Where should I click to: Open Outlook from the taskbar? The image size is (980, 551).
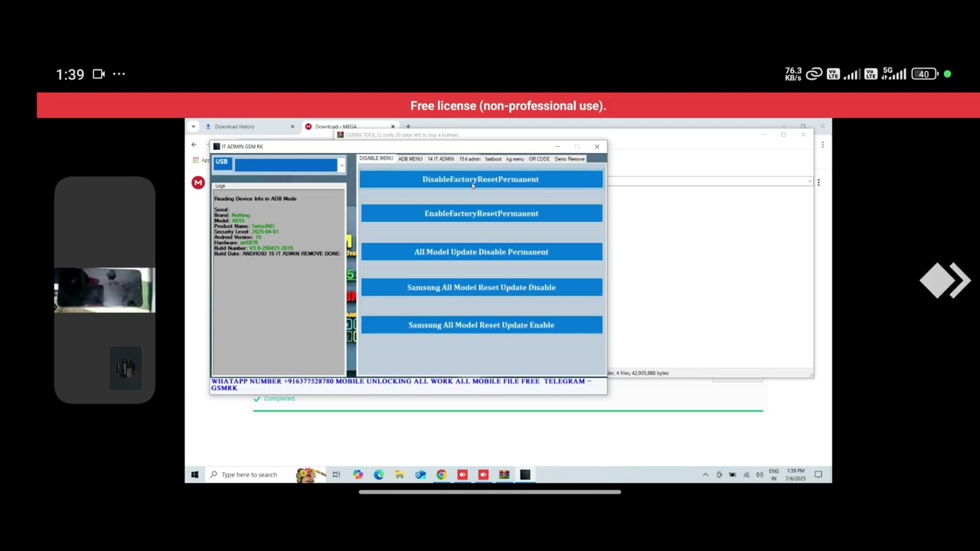(420, 474)
